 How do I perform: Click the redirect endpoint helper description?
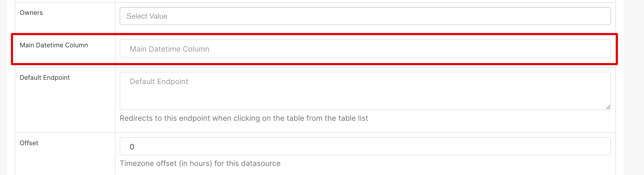point(244,118)
